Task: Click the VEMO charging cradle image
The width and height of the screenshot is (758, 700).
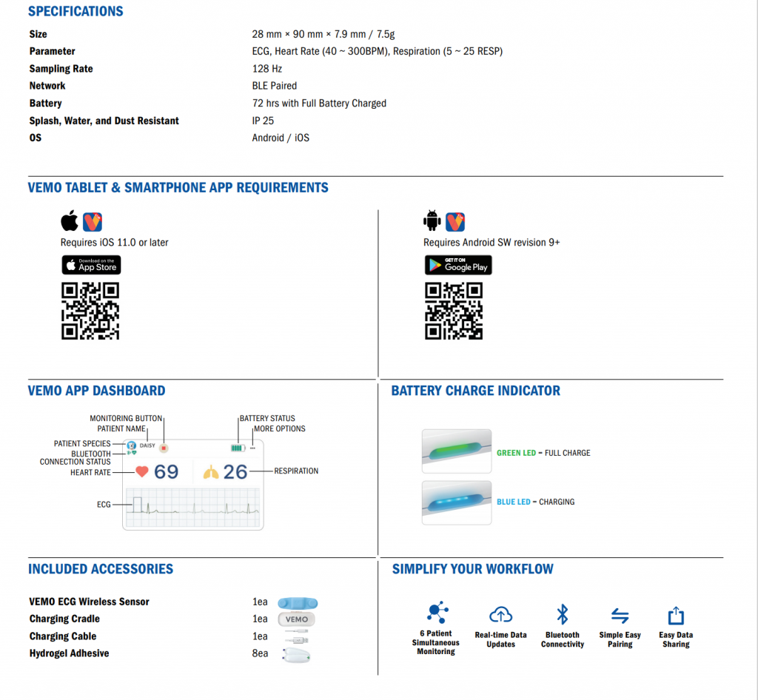Action: pyautogui.click(x=296, y=619)
